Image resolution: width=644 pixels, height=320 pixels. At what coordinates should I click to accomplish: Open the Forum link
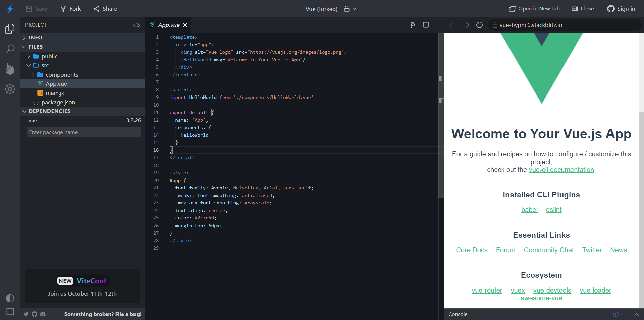coord(505,250)
